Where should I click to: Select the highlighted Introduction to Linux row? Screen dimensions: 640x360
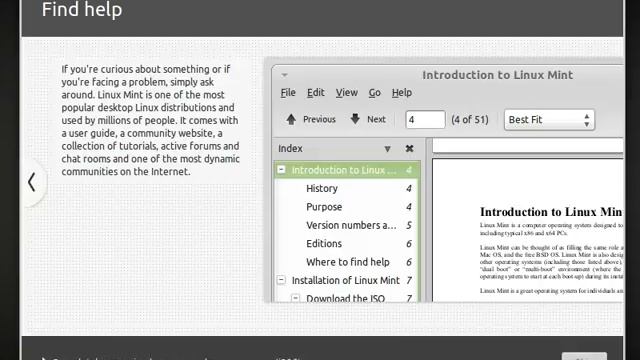pyautogui.click(x=347, y=170)
